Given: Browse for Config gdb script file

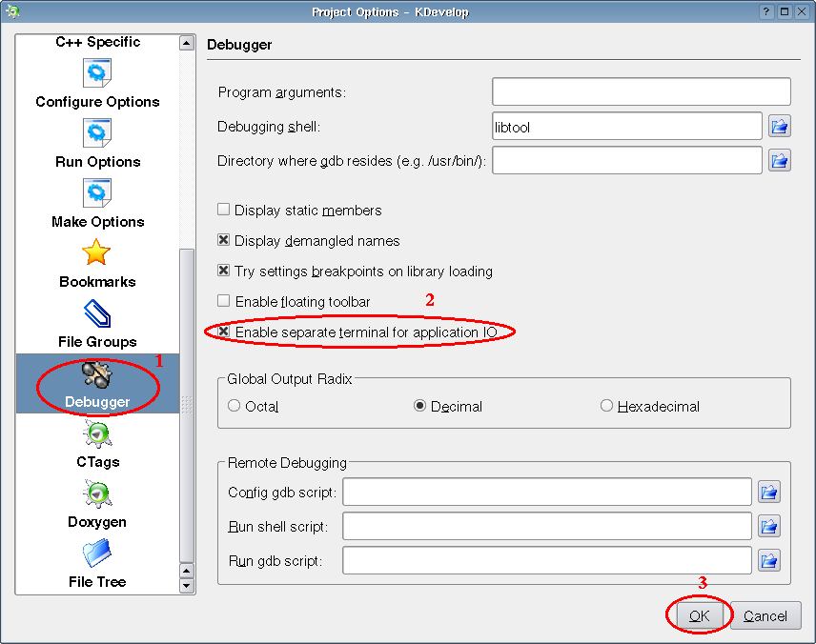Looking at the screenshot, I should (x=769, y=492).
